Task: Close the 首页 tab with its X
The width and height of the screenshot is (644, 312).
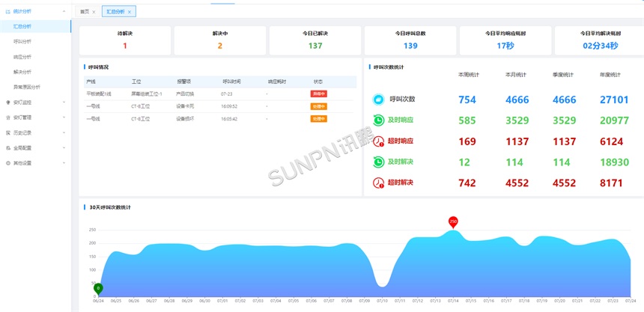Action: coord(94,12)
